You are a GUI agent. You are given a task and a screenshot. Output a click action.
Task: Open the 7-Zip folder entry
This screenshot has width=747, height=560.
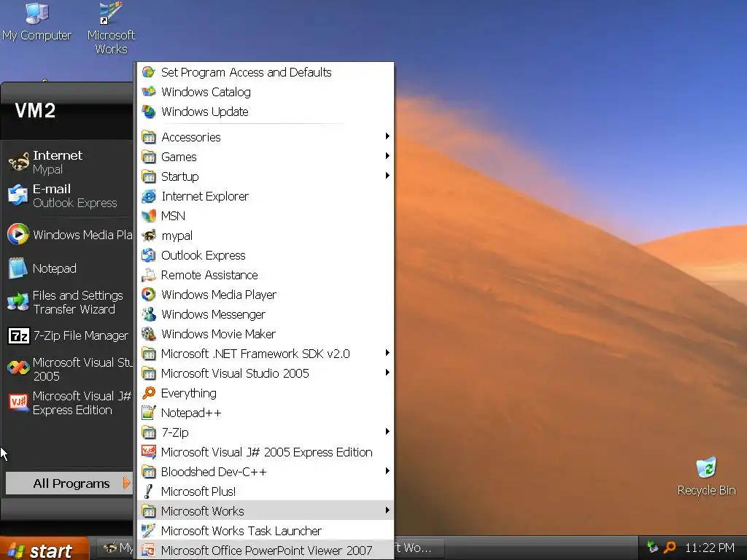[x=266, y=432]
